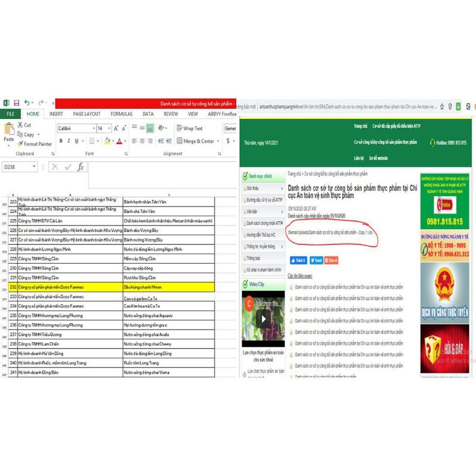This screenshot has height=476, width=476.
Task: Click the shield icon in the browser toolbar
Action: 450,107
